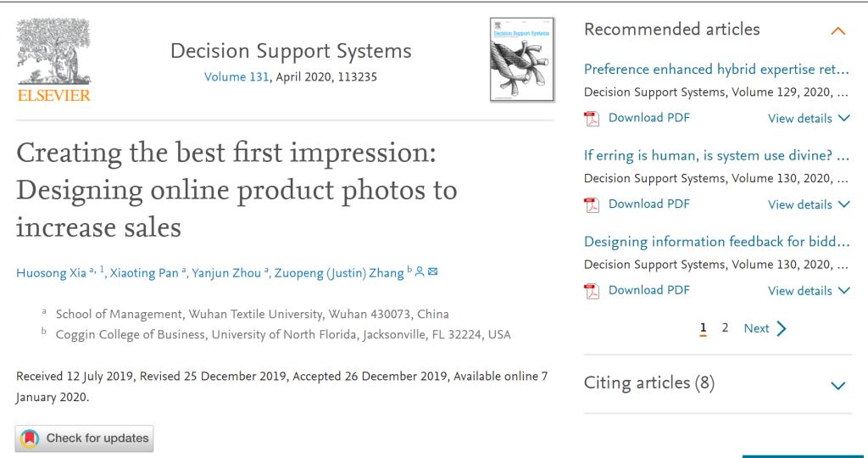This screenshot has width=868, height=458.
Task: Collapse the Recommended articles panel
Action: coord(837,31)
